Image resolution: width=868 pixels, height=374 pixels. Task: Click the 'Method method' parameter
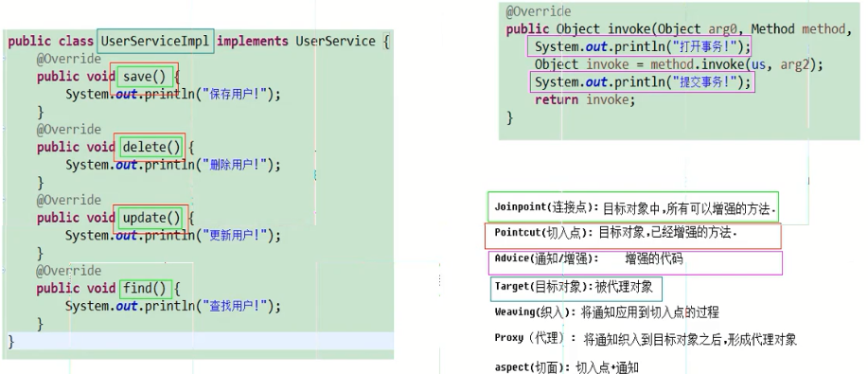click(x=799, y=28)
